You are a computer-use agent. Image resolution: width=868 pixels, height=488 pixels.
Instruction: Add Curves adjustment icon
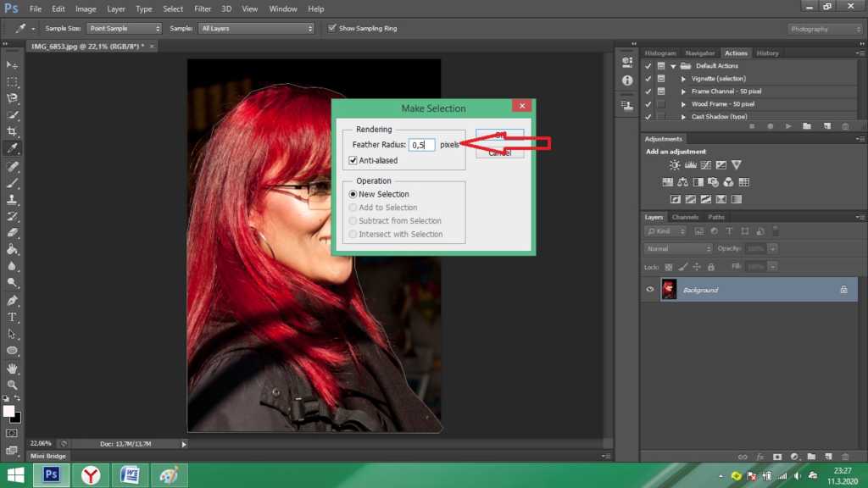(706, 165)
